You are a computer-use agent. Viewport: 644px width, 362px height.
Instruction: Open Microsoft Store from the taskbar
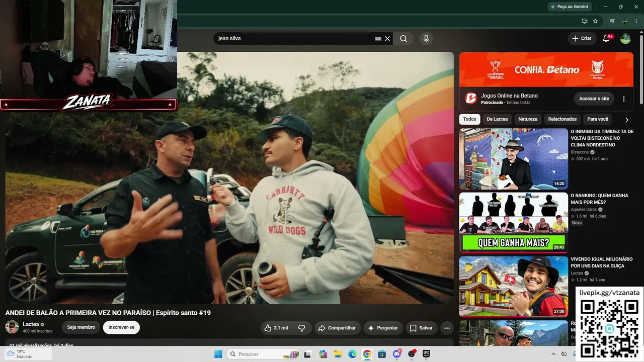click(382, 354)
